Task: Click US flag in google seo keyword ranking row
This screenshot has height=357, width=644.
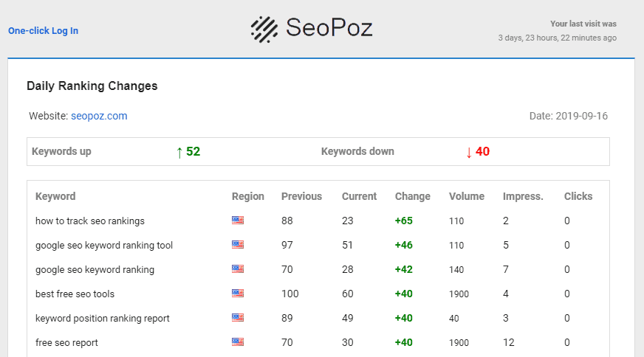Action: click(238, 268)
